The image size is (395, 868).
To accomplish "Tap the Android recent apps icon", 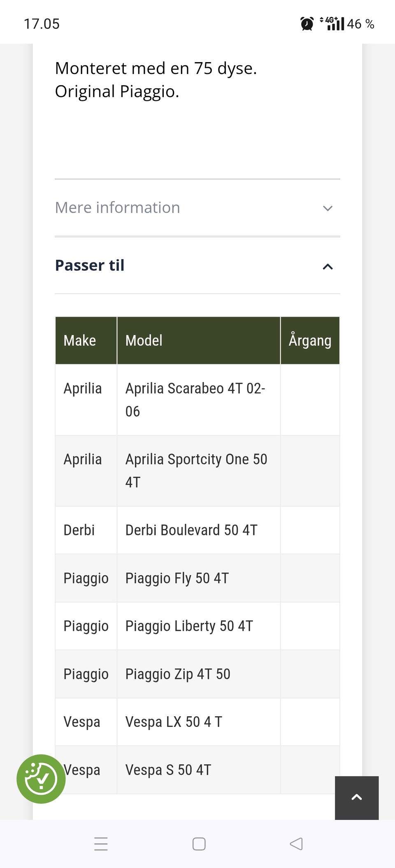I will (x=101, y=844).
